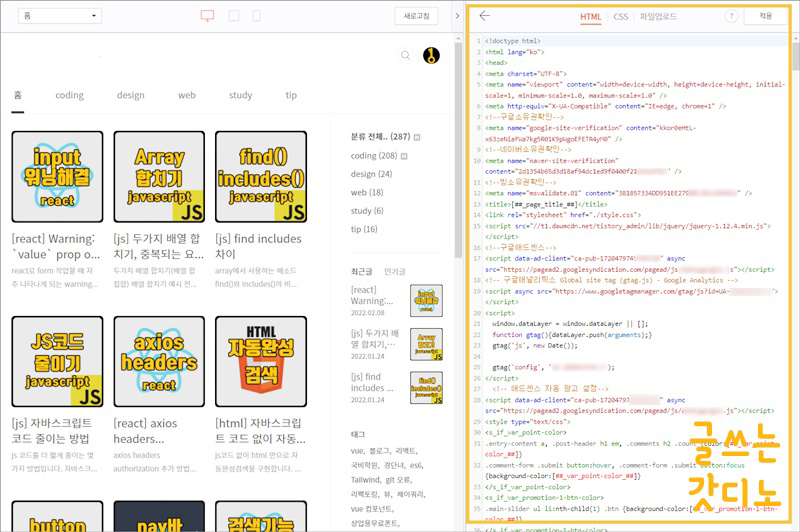Click the 국비학원 tag

coord(364,465)
